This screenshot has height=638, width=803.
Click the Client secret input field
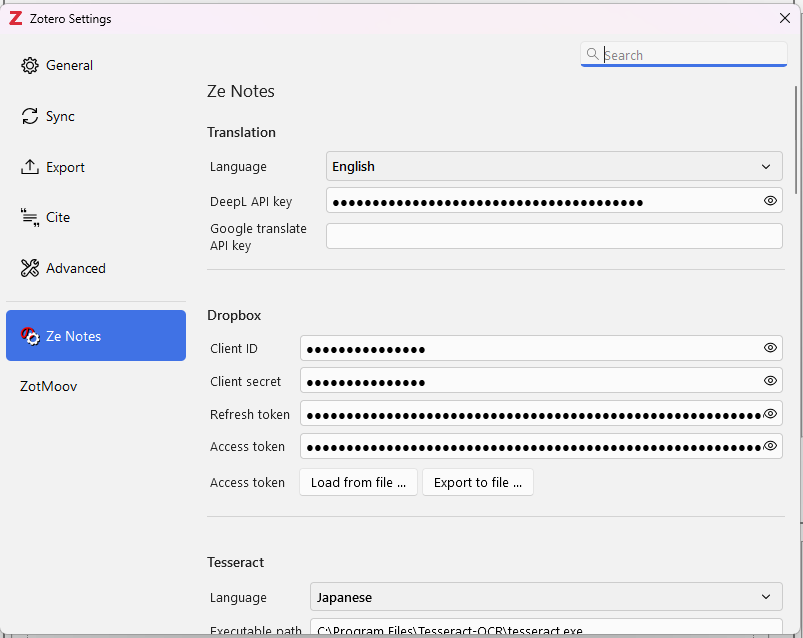tap(541, 380)
